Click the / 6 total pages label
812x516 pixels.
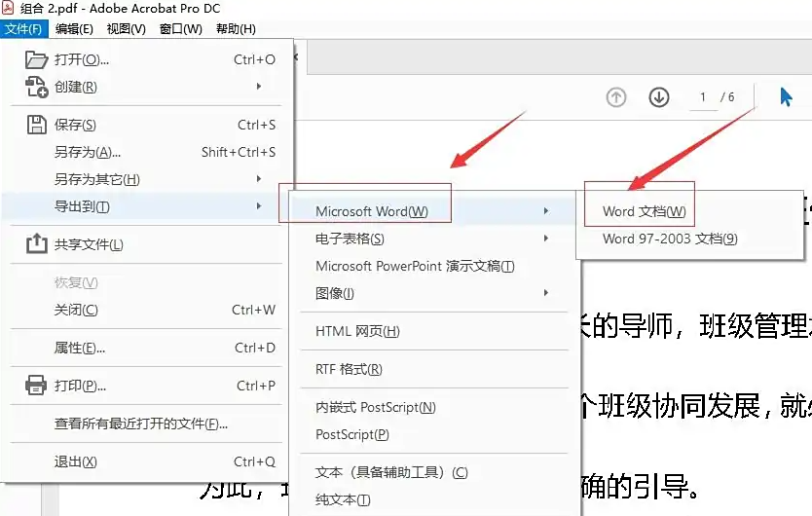point(727,97)
